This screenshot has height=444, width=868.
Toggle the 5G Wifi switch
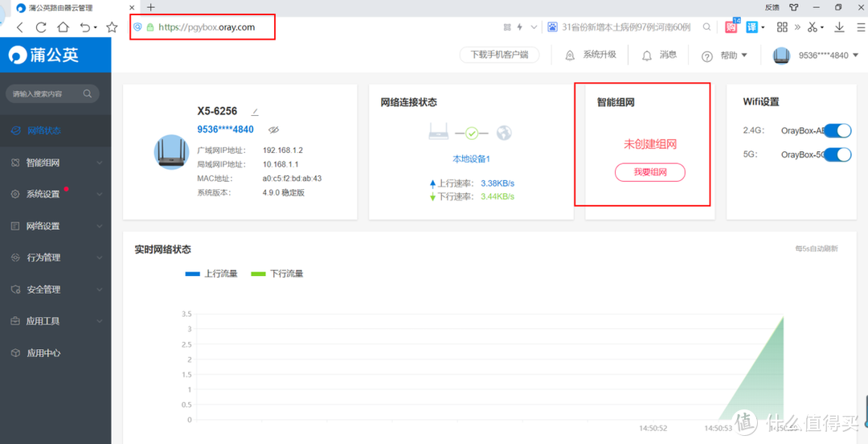[837, 154]
